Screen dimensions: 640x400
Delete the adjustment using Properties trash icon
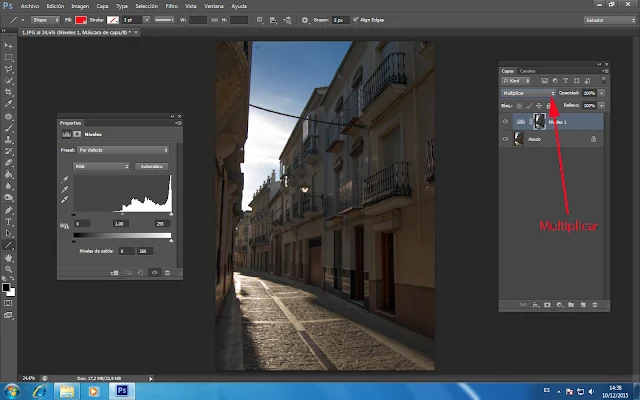click(167, 272)
